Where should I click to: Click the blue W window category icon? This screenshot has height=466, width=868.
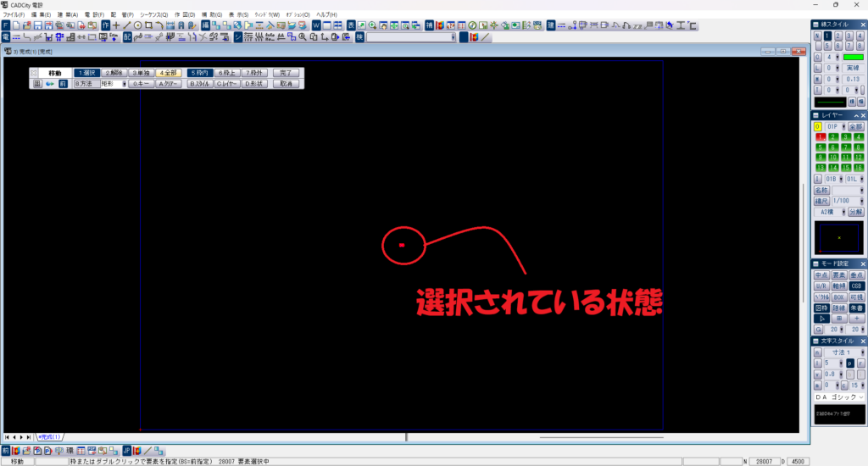click(316, 25)
